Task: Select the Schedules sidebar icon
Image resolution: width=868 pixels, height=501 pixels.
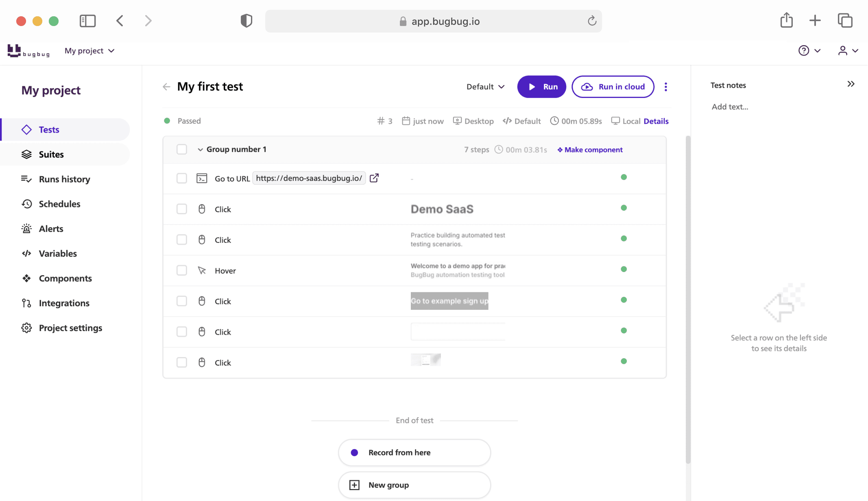Action: 26,204
